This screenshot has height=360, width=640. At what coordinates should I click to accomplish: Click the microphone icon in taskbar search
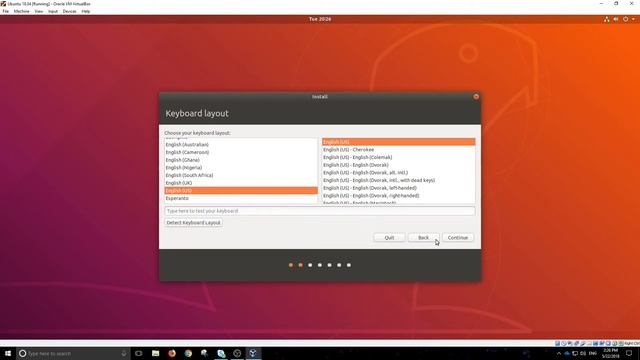point(124,353)
